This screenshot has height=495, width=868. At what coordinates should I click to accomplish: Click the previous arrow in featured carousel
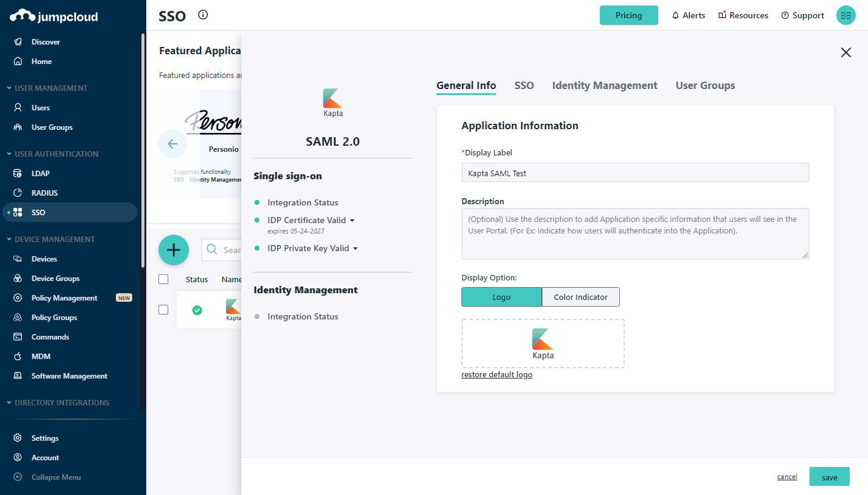tap(173, 144)
